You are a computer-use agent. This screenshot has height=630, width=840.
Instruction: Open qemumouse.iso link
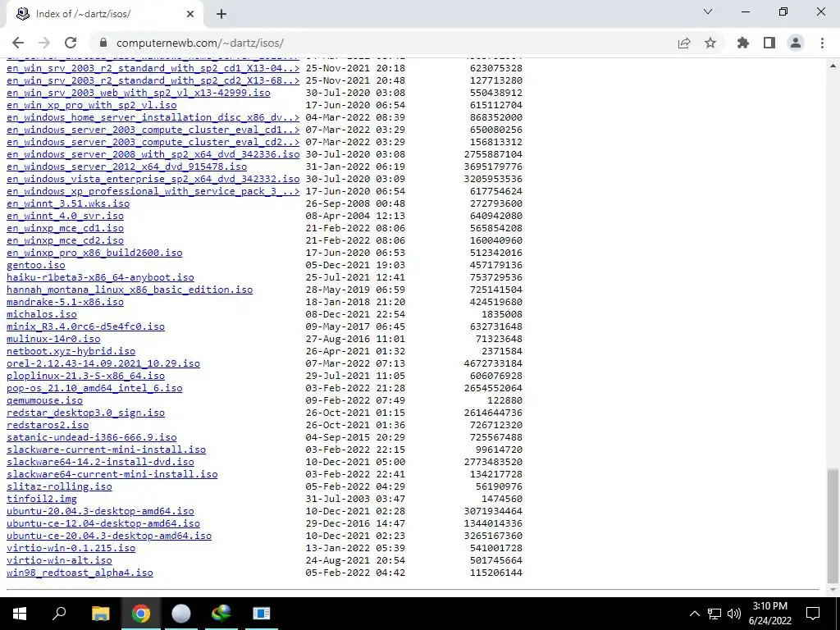coord(44,400)
